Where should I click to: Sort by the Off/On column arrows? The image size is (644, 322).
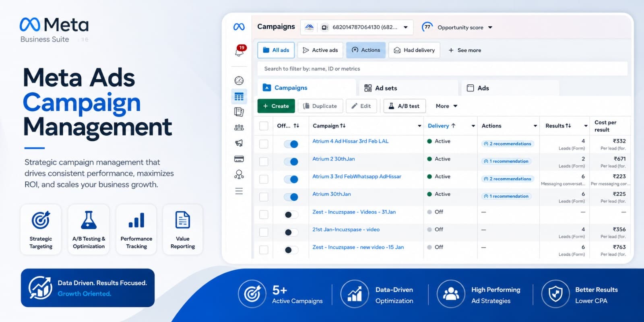point(296,126)
